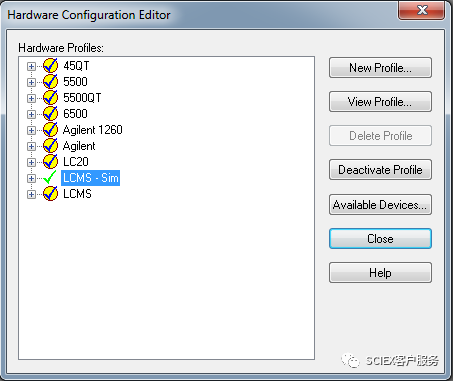The height and width of the screenshot is (381, 453).
Task: Expand the Agilent 1260 profile node
Action: click(x=31, y=130)
